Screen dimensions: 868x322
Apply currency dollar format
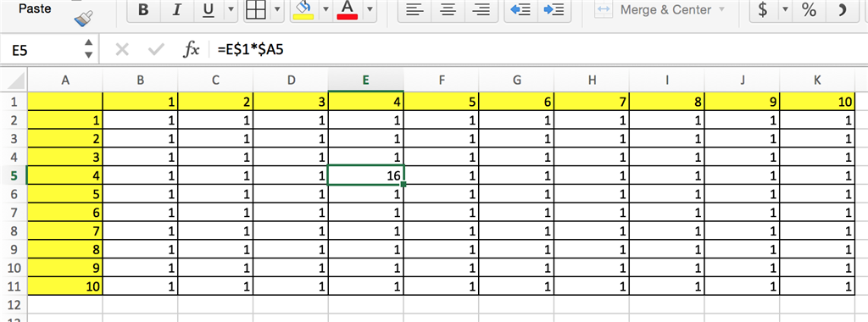(763, 10)
